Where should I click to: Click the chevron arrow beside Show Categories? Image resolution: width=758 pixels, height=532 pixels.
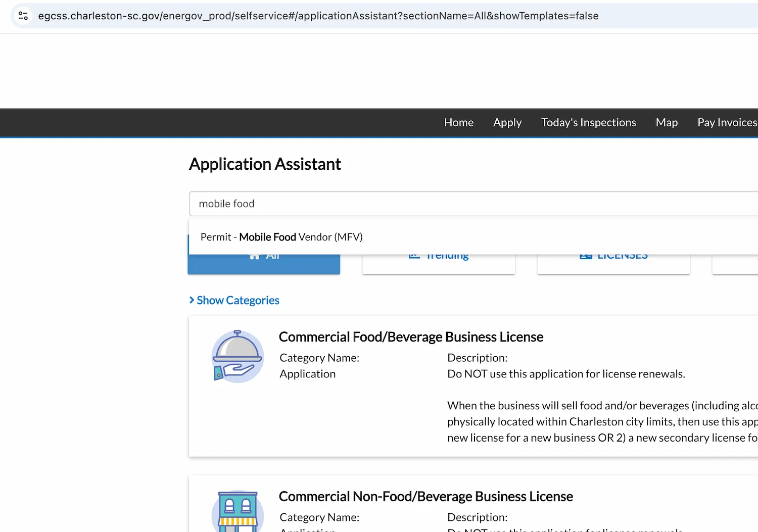192,300
